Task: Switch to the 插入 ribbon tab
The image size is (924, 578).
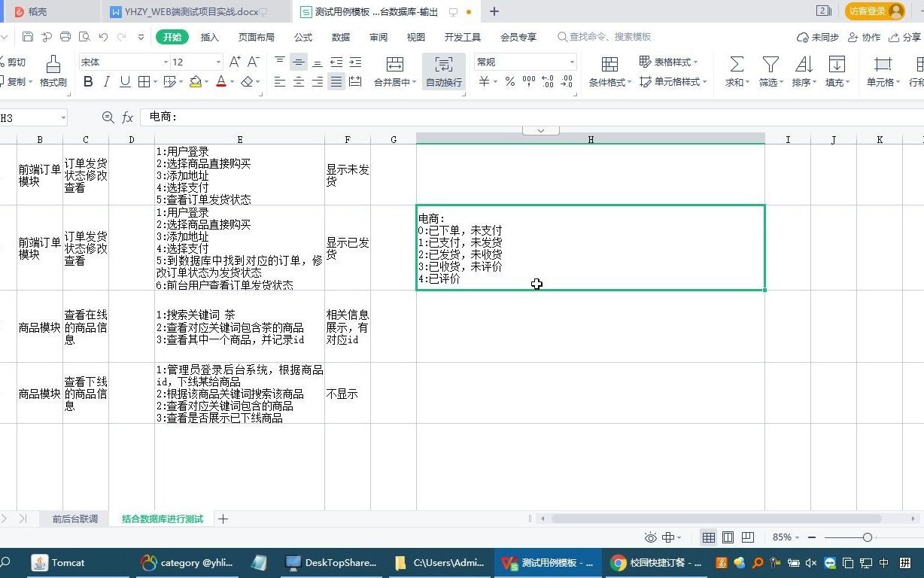Action: tap(209, 36)
